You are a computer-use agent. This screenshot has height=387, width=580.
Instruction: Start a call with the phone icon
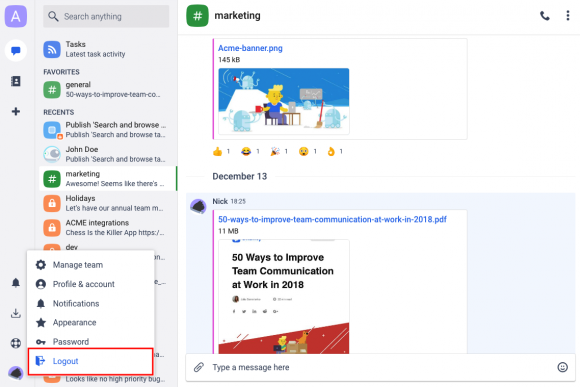[x=544, y=16]
